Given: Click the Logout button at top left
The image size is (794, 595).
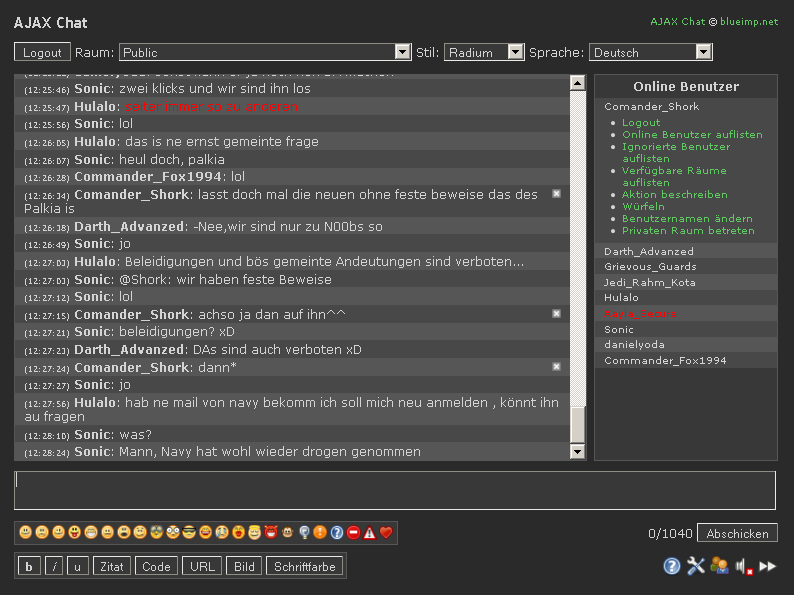Looking at the screenshot, I should 42,52.
